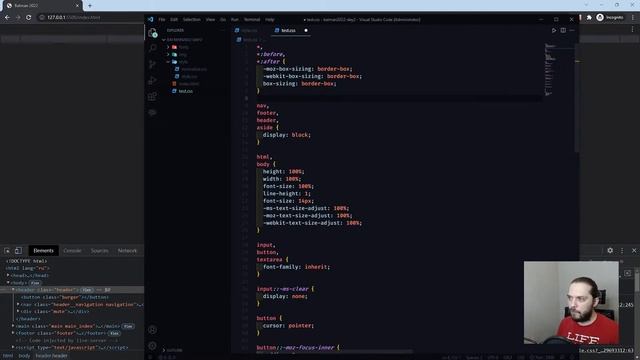Viewport: 640px width, 360px height.
Task: Expand the footer element in DevTools
Action: (13, 333)
